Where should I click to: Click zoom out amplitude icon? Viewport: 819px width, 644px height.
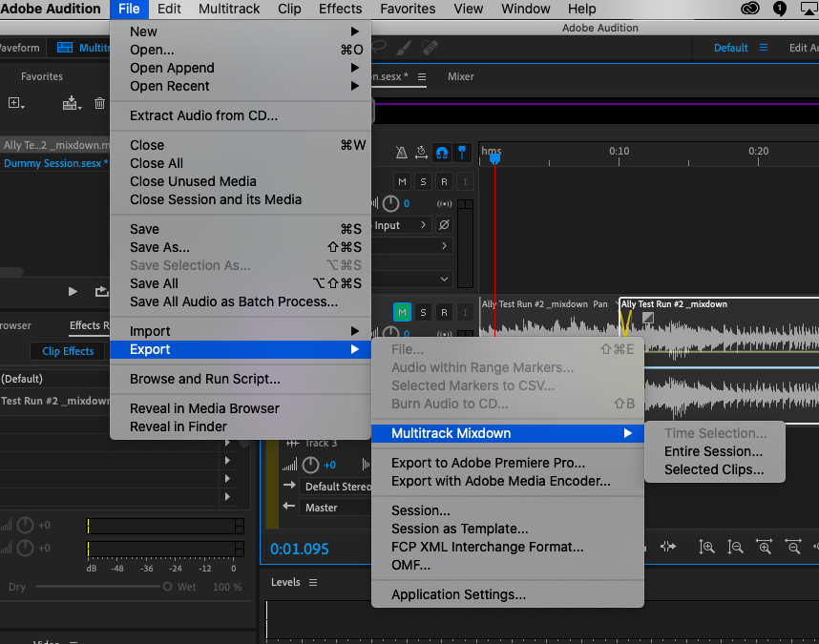click(x=735, y=547)
